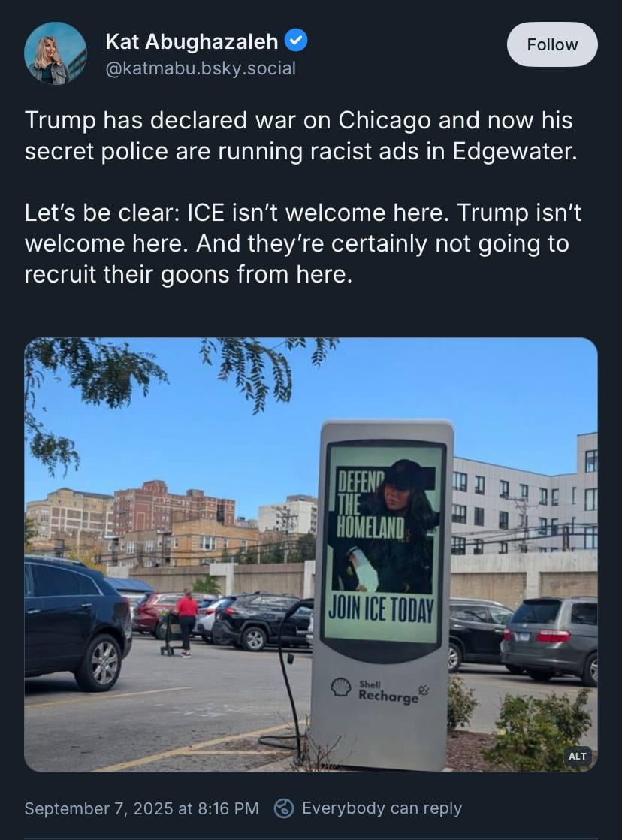Click the reply-settings globe icon
622x840 pixels.
click(x=283, y=808)
